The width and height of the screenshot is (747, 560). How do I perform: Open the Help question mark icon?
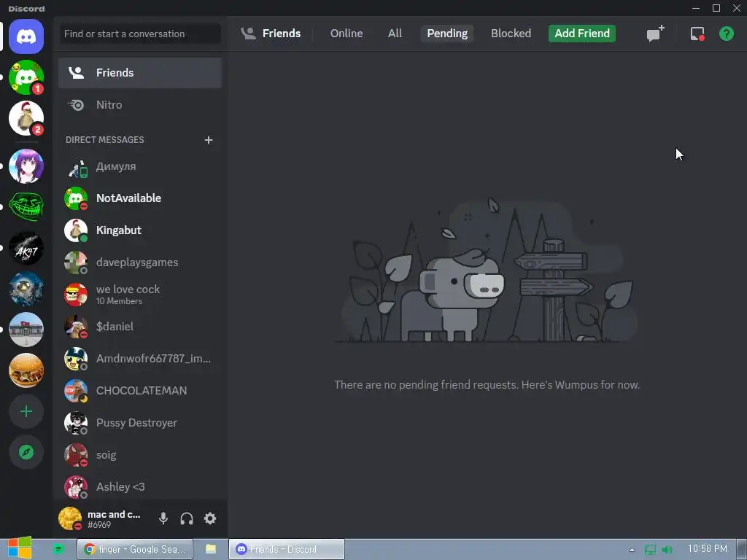tap(727, 34)
